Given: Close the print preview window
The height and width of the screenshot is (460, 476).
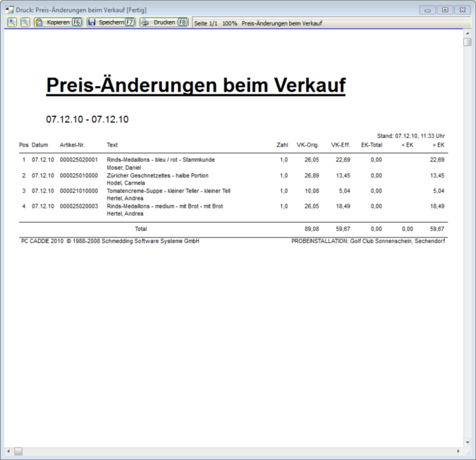Looking at the screenshot, I should coord(463,10).
